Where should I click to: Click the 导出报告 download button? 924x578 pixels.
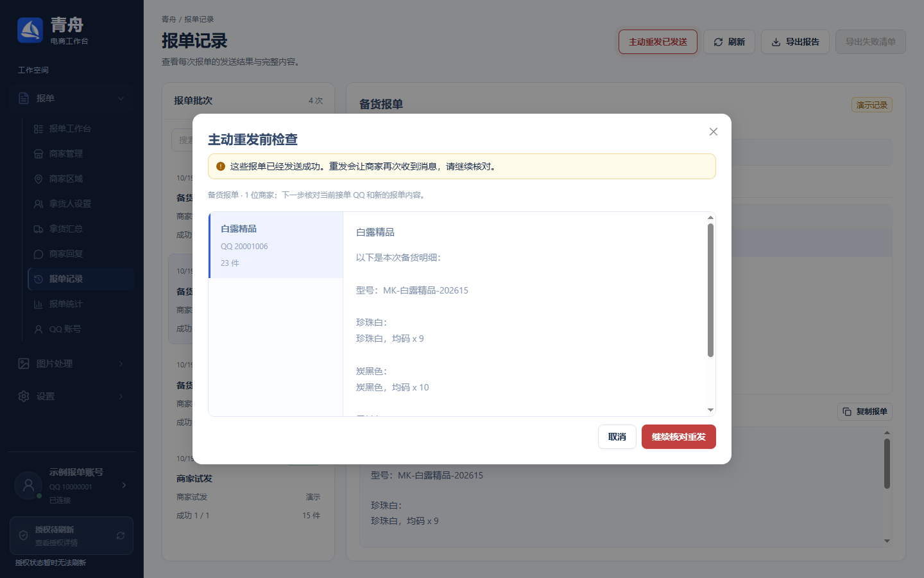point(795,42)
